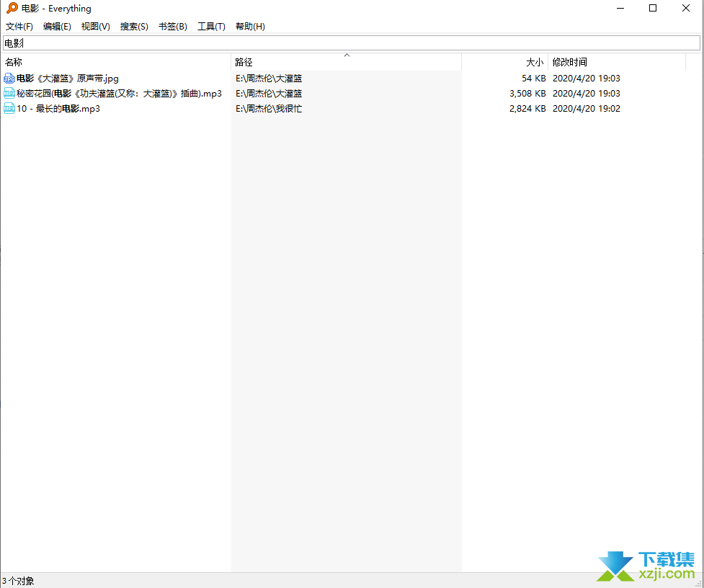Click path E:\周杰伦\大灌篮 in the jpg row
The height and width of the screenshot is (588, 704).
pyautogui.click(x=269, y=79)
